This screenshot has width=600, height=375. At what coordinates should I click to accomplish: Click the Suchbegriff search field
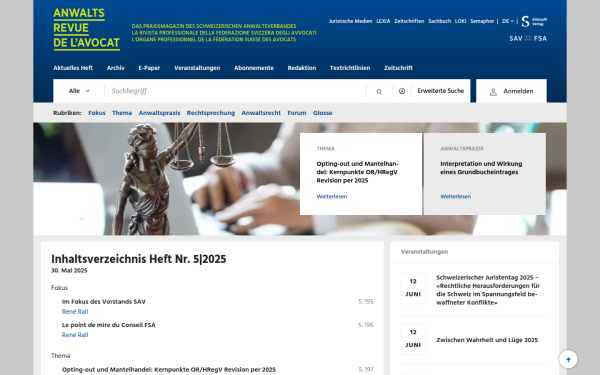point(235,91)
